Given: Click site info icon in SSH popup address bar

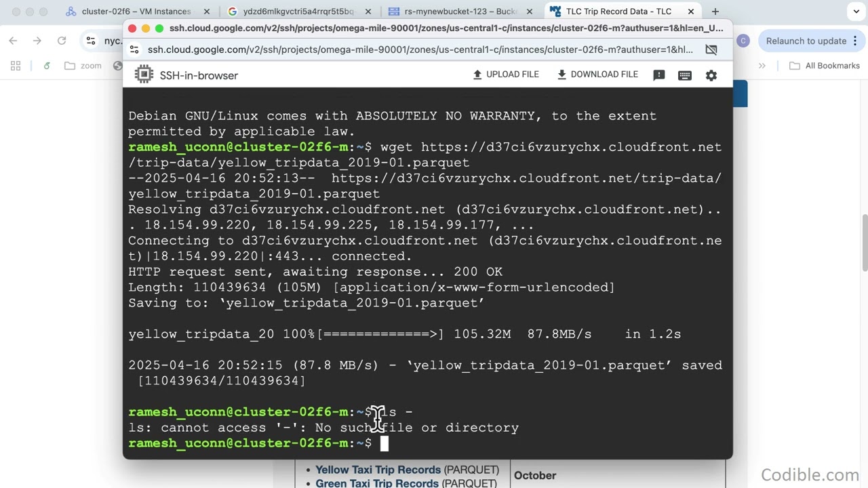Looking at the screenshot, I should click(x=134, y=49).
